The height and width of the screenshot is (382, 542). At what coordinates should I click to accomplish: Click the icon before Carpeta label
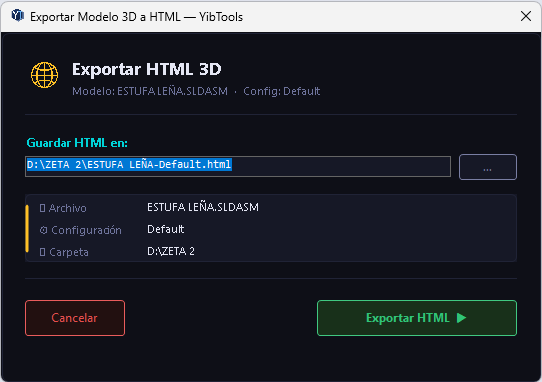pyautogui.click(x=43, y=252)
